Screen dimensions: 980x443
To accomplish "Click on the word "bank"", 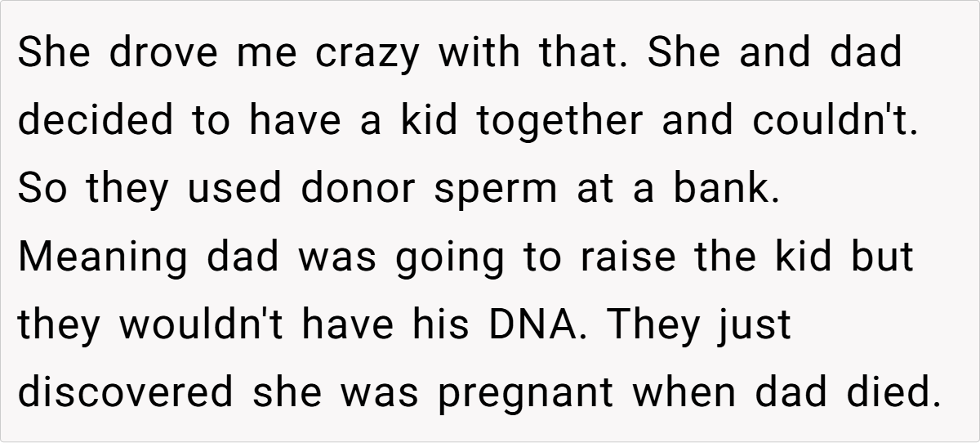I will 719,190.
